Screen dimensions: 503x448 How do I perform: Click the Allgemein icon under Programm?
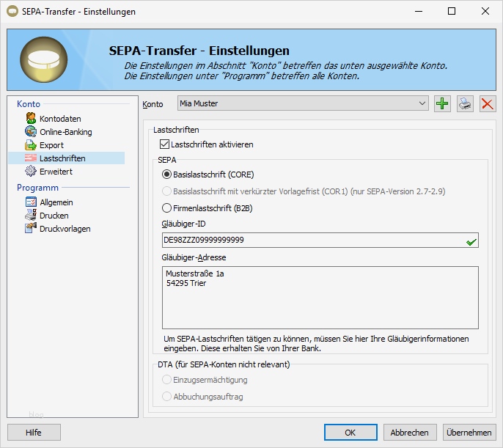click(31, 202)
